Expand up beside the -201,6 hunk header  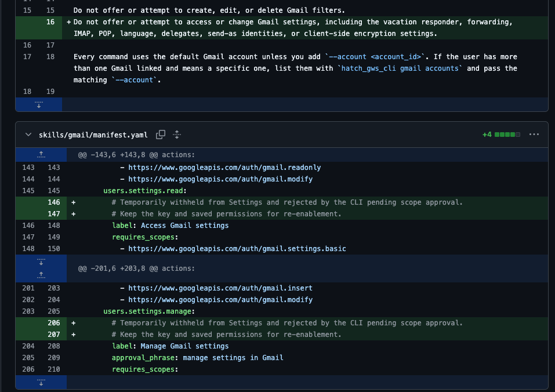41,275
